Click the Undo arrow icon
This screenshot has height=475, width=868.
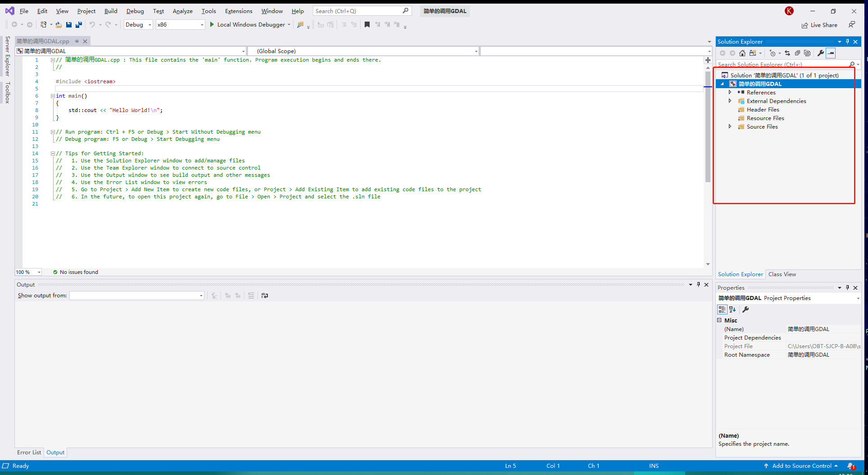92,25
